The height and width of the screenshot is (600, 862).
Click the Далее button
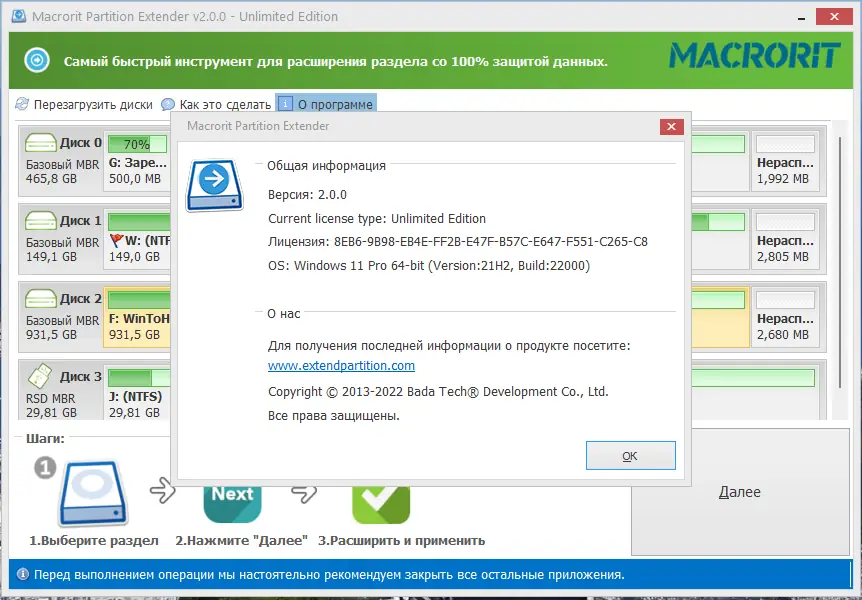point(740,492)
